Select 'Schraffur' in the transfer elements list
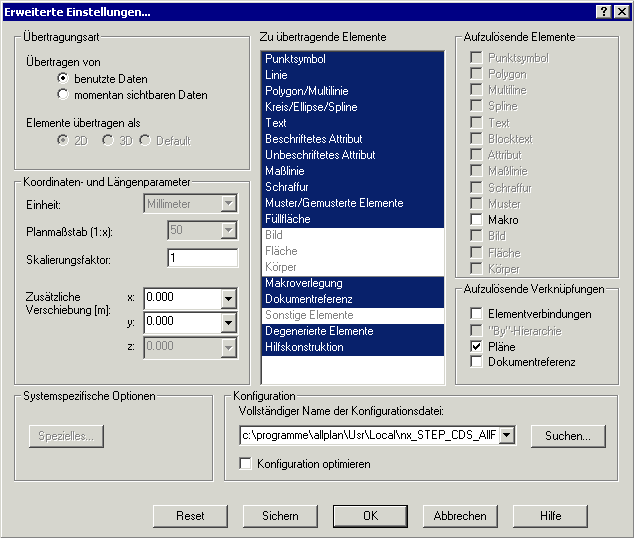The width and height of the screenshot is (634, 538). pyautogui.click(x=353, y=187)
